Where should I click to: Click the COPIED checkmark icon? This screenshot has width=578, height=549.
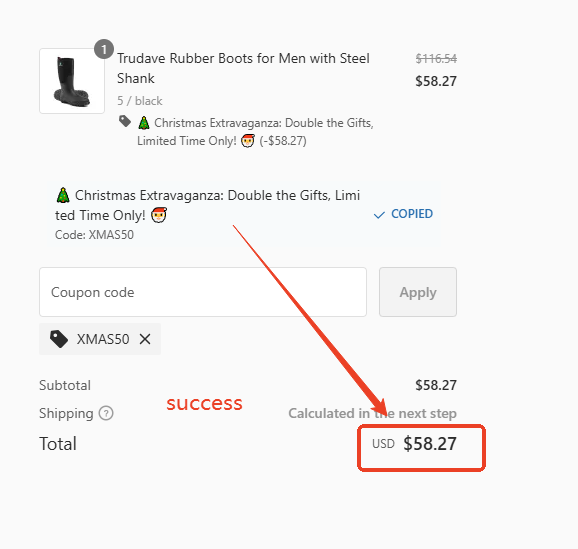click(379, 215)
